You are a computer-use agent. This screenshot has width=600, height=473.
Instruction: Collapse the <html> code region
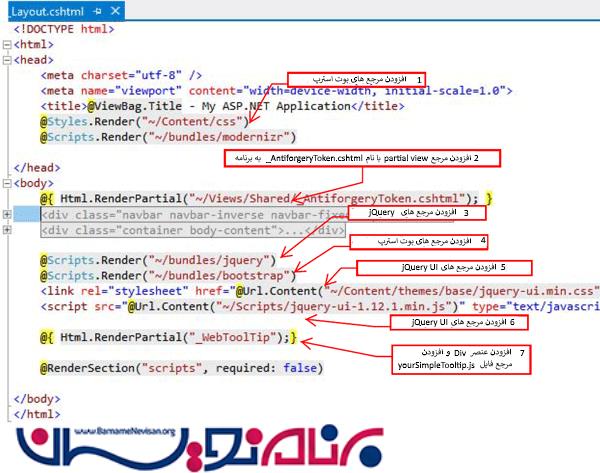7,44
